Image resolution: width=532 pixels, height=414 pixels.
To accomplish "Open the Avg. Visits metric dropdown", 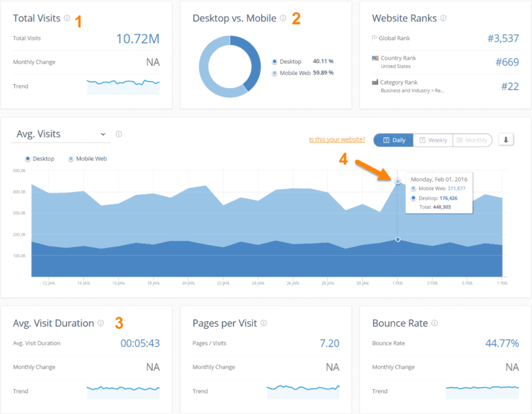I will point(103,134).
